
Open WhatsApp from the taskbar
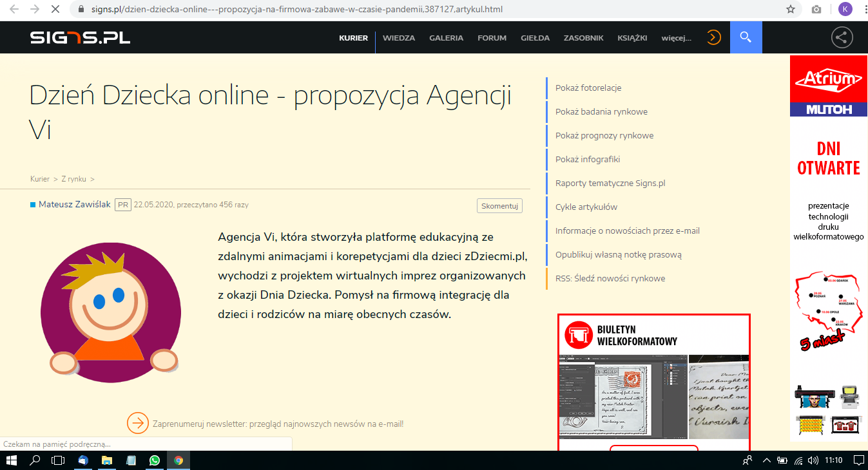coord(154,460)
